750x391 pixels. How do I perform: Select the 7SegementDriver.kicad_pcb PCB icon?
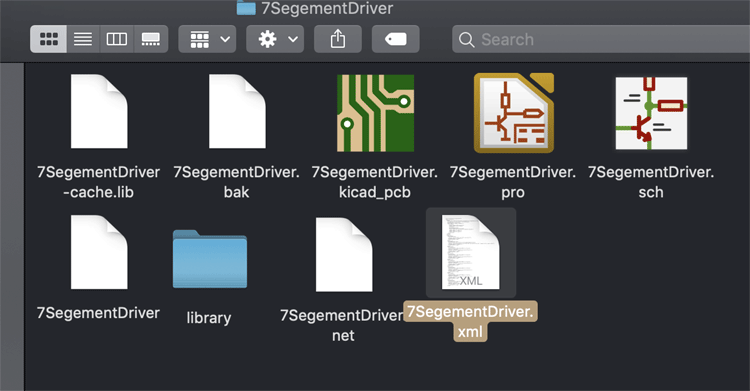pos(375,113)
